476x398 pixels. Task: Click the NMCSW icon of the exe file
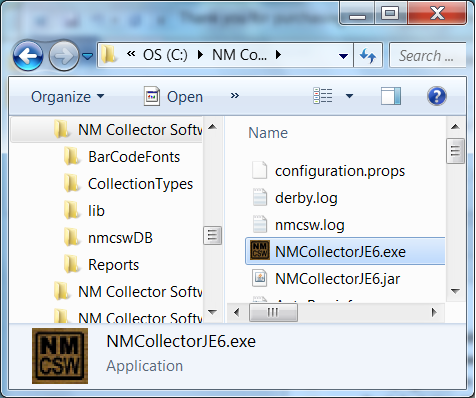[x=260, y=250]
